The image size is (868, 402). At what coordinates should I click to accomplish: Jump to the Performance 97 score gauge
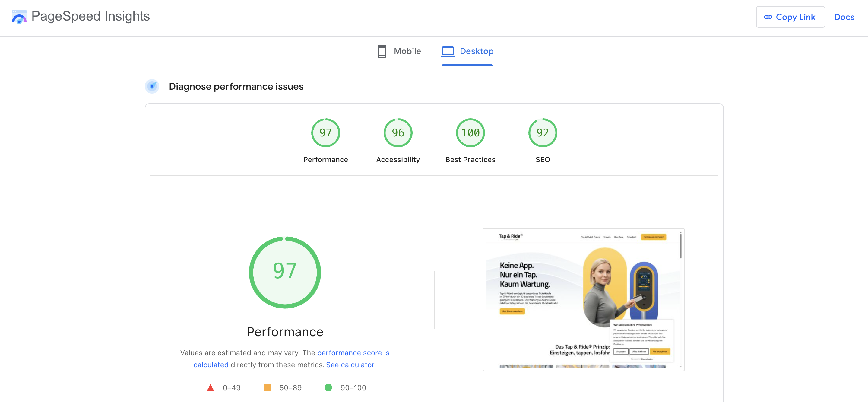(325, 133)
